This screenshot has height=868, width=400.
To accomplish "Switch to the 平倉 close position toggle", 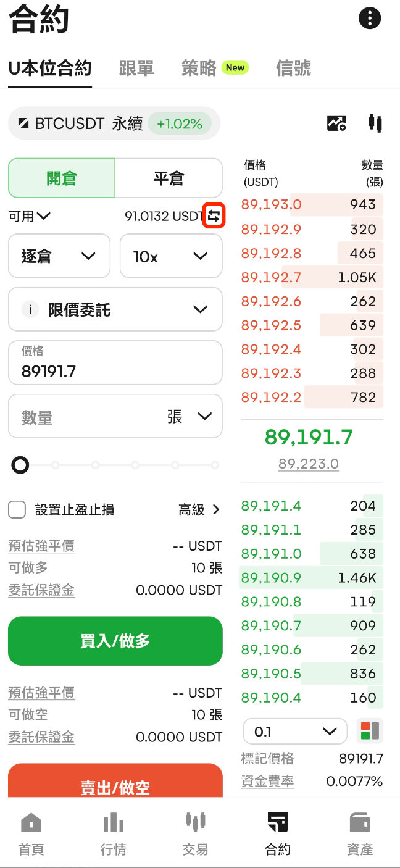I will point(169,178).
